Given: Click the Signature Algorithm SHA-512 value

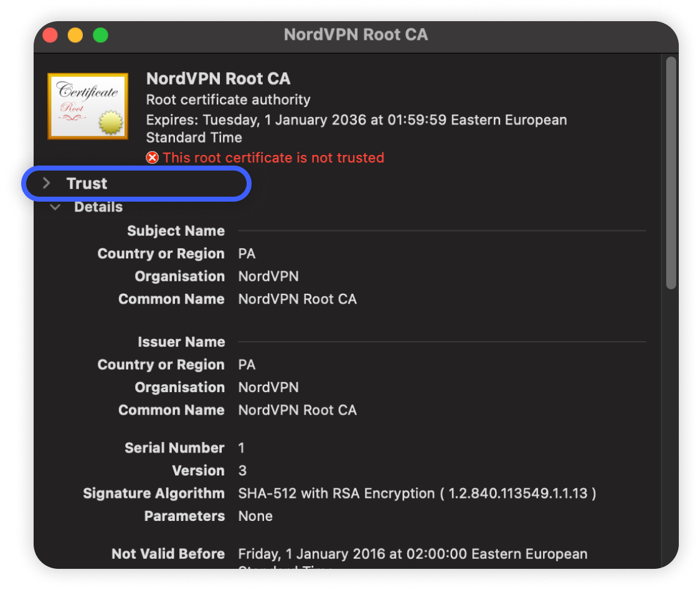Looking at the screenshot, I should pos(417,494).
